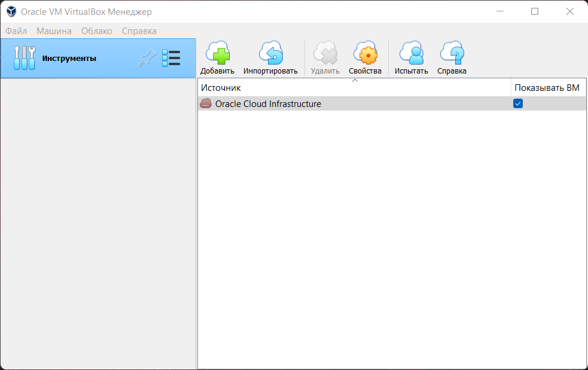
Task: Open the Машина menu
Action: (54, 30)
